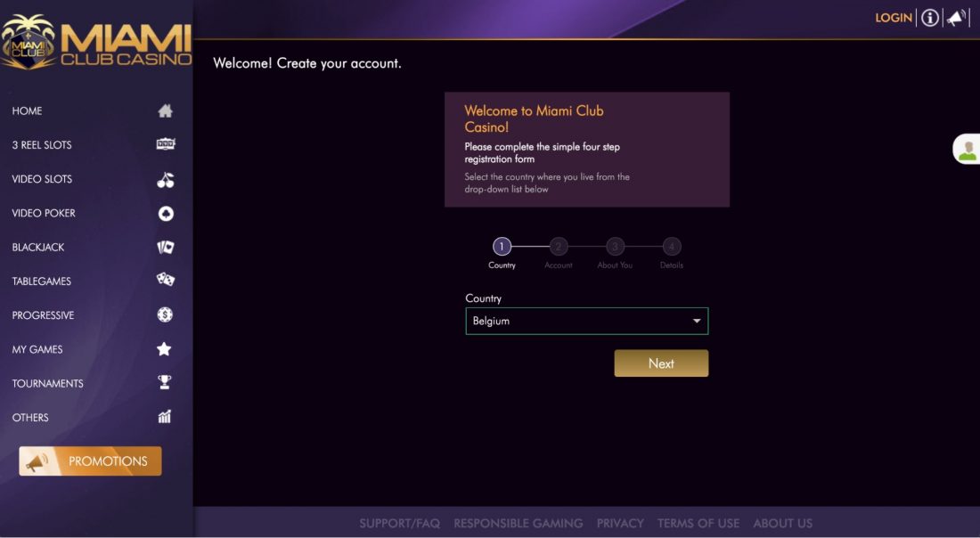Click the Blackjack cards icon
This screenshot has width=980, height=538.
click(165, 248)
